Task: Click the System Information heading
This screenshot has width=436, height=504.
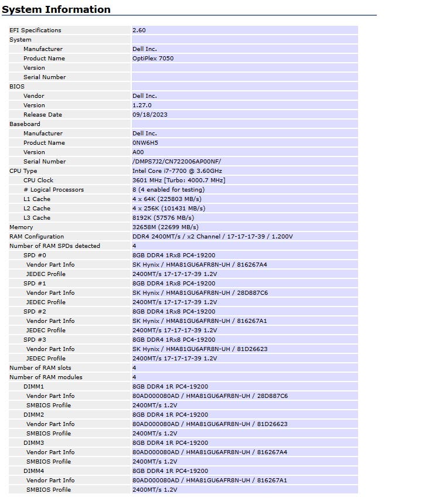Action: point(56,9)
